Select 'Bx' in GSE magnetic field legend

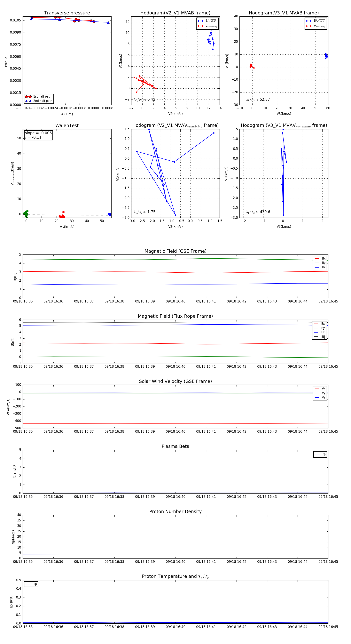click(x=320, y=259)
